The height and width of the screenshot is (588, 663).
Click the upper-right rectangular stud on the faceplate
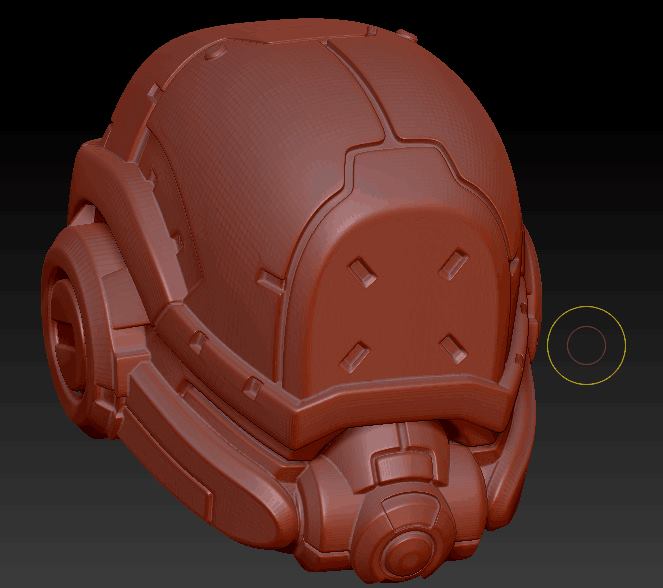coord(454,264)
